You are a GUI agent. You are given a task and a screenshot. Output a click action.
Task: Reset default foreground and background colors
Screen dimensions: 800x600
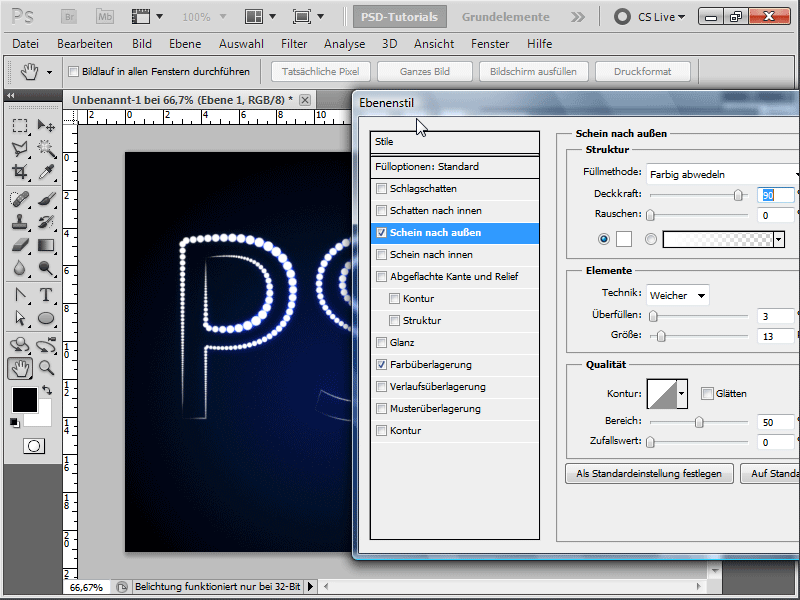(x=14, y=422)
